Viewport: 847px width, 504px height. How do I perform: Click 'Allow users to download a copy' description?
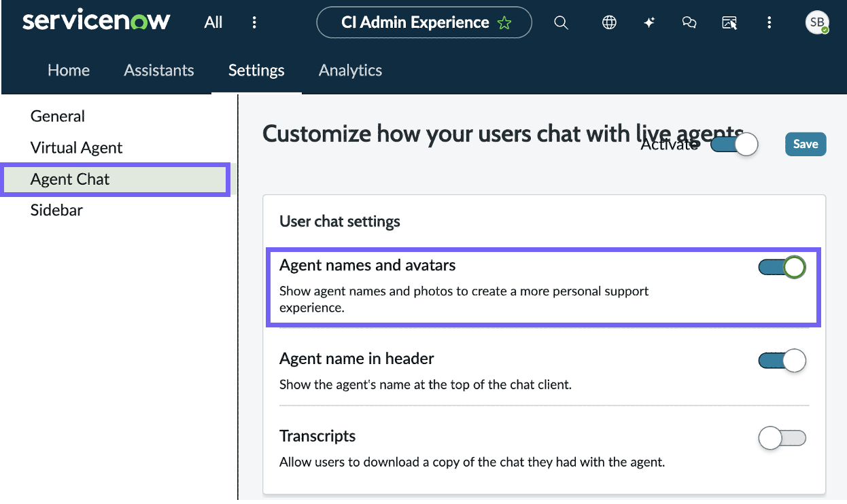[472, 463]
